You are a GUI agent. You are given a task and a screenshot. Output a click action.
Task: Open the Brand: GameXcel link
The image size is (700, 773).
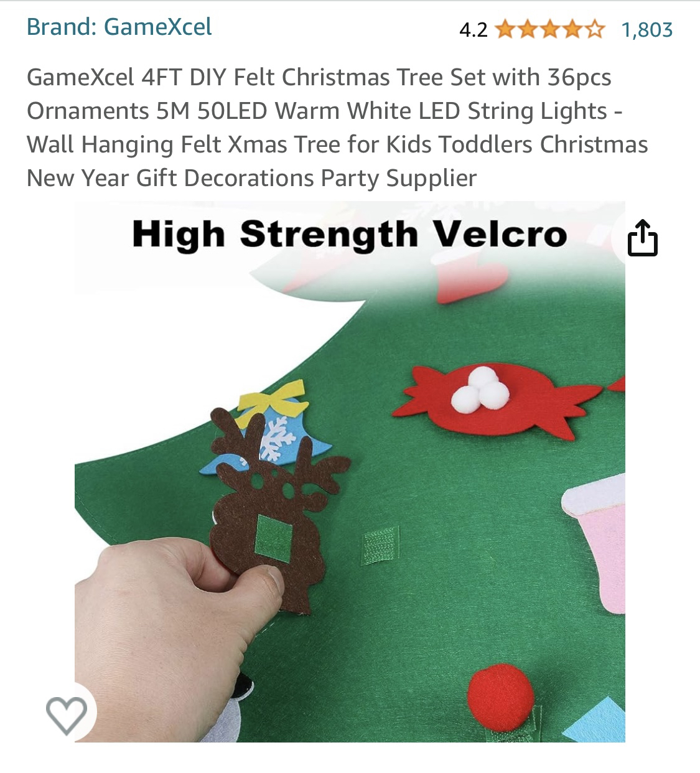[119, 27]
